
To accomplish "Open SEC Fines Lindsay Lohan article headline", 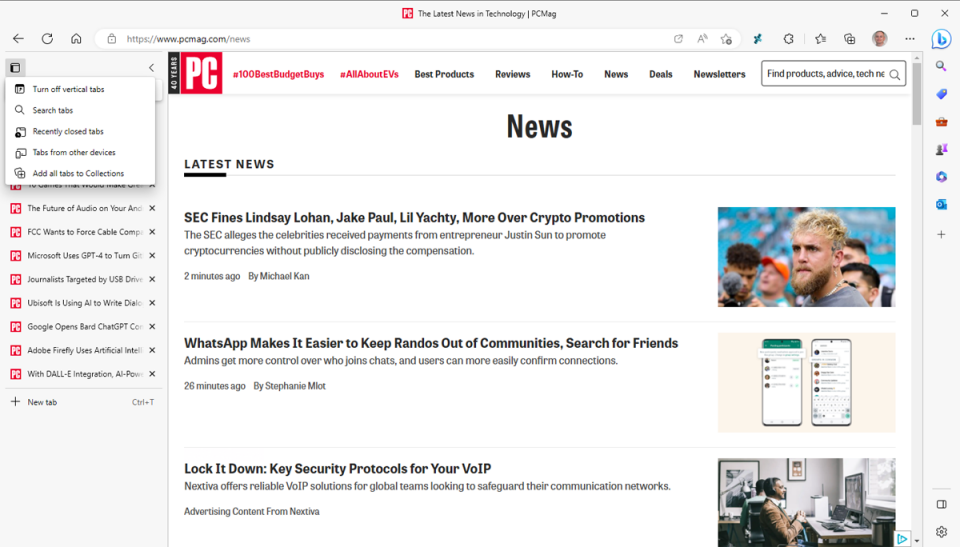I will 414,217.
